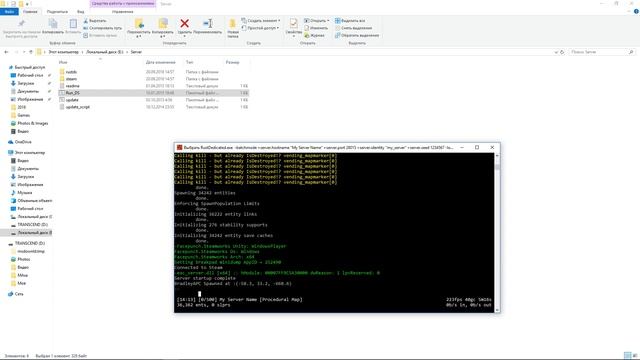The width and height of the screenshot is (640, 360).
Task: Open the Games folder in Quick access
Action: (20, 115)
